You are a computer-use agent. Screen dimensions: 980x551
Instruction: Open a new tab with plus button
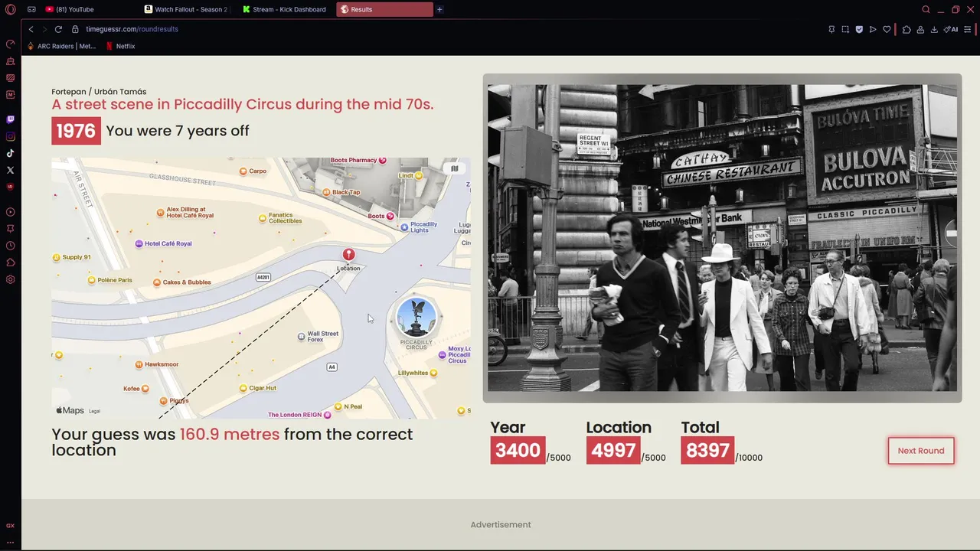point(439,9)
